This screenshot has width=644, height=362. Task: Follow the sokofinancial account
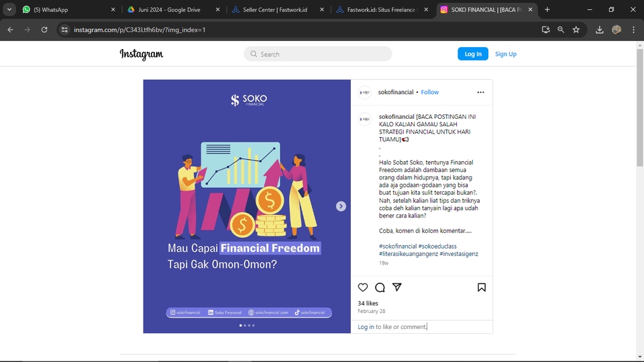[429, 92]
